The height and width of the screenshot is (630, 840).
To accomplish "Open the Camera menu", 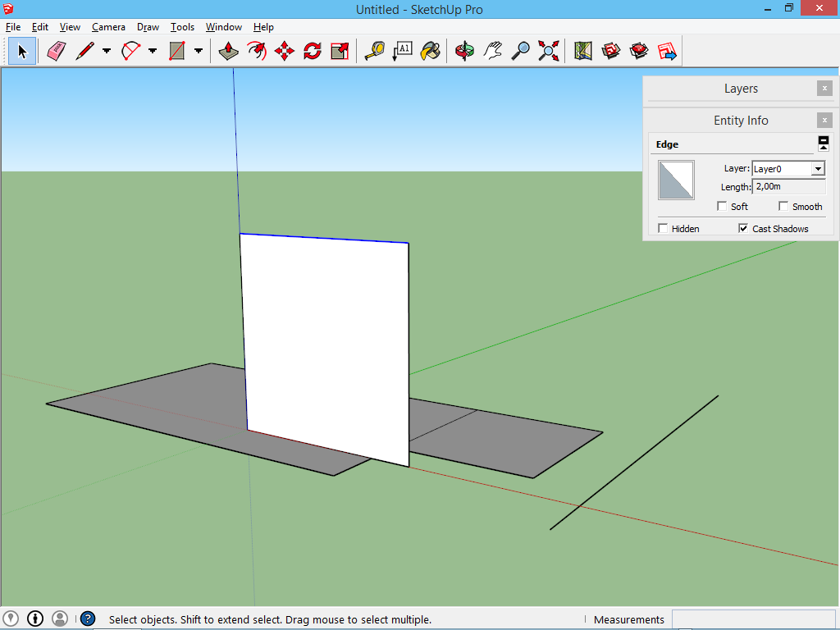I will coord(108,27).
